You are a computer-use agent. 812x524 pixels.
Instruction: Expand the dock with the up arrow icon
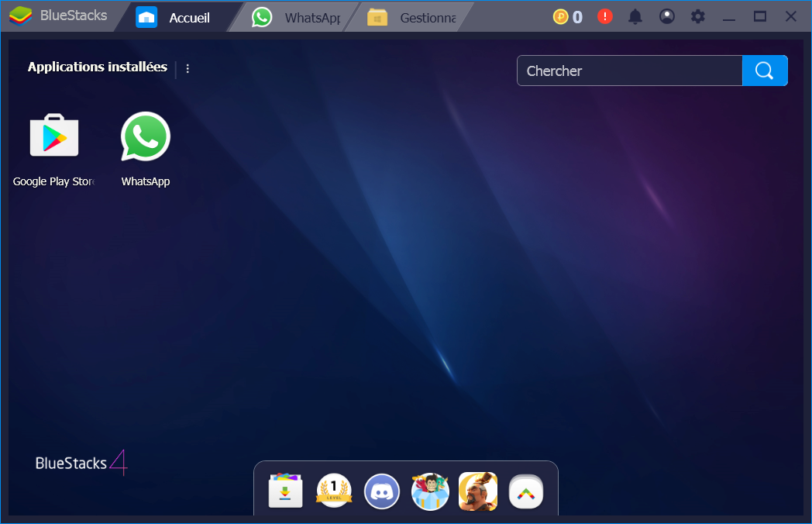click(x=525, y=492)
